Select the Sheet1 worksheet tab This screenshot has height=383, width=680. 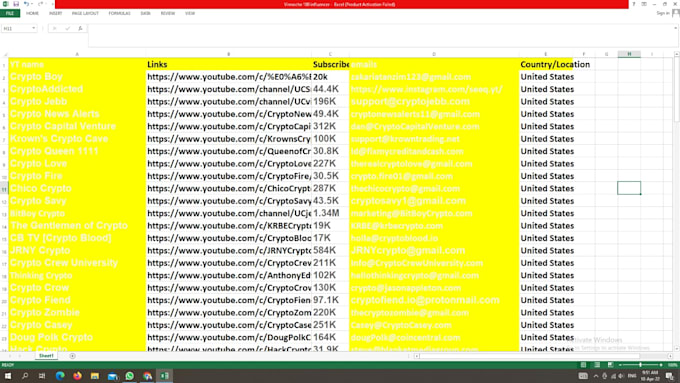coord(46,356)
